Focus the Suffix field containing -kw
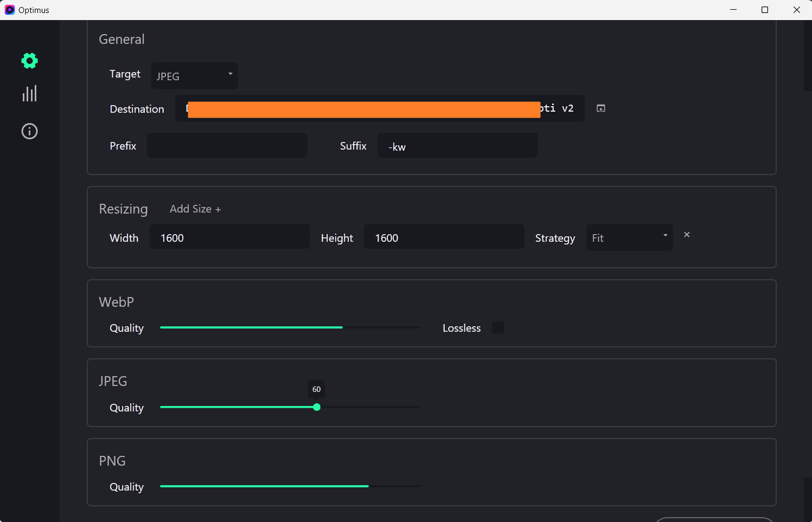 pos(457,145)
